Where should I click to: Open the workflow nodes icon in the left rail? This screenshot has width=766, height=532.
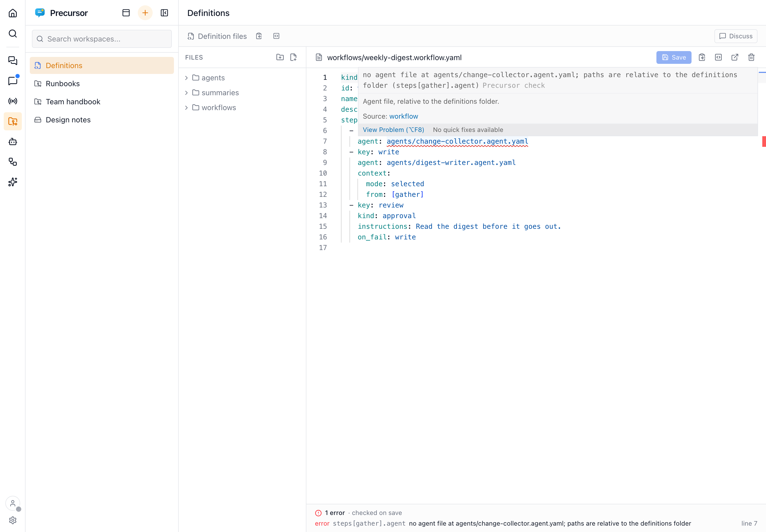13,162
